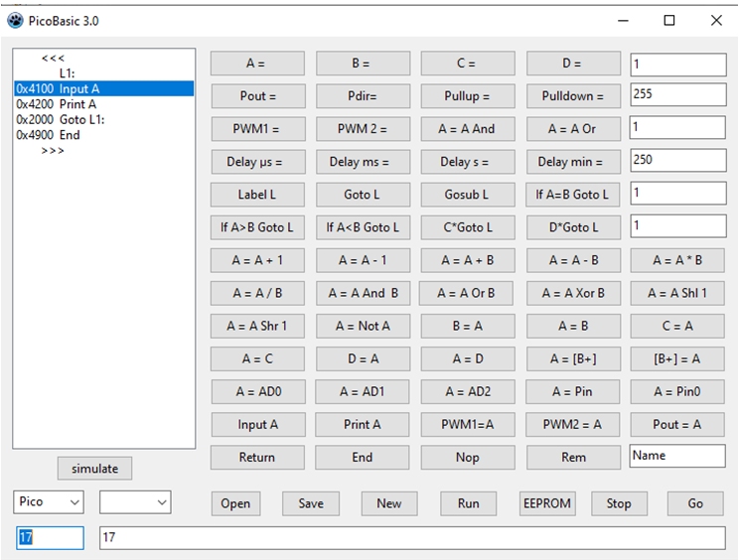The height and width of the screenshot is (560, 740).
Task: Insert the 'PWM1 =' command
Action: 257,129
